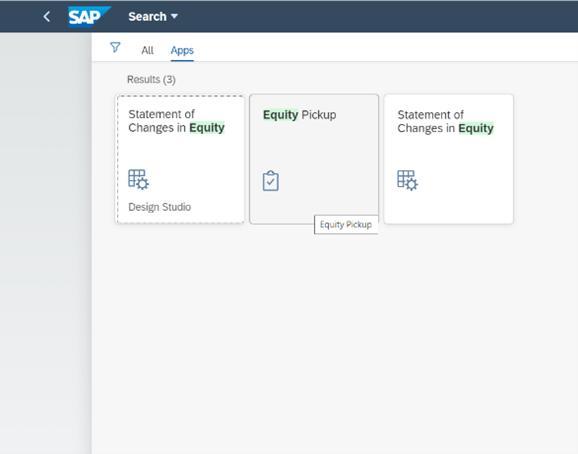The height and width of the screenshot is (454, 578).
Task: Go back using the header arrow
Action: [x=46, y=16]
